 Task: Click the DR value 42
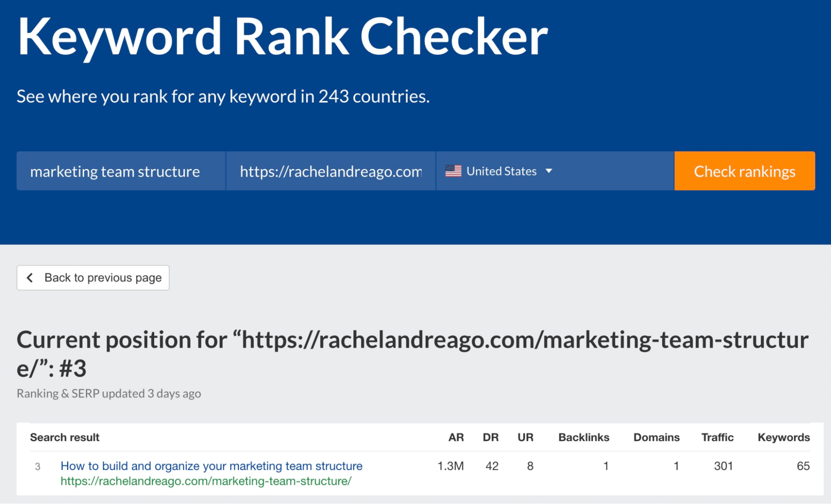(x=492, y=466)
